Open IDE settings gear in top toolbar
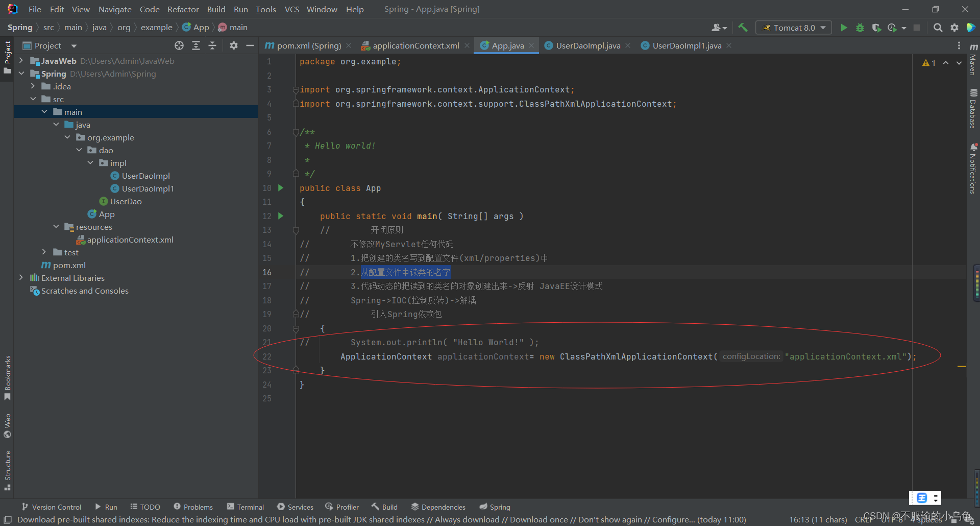 coord(954,28)
